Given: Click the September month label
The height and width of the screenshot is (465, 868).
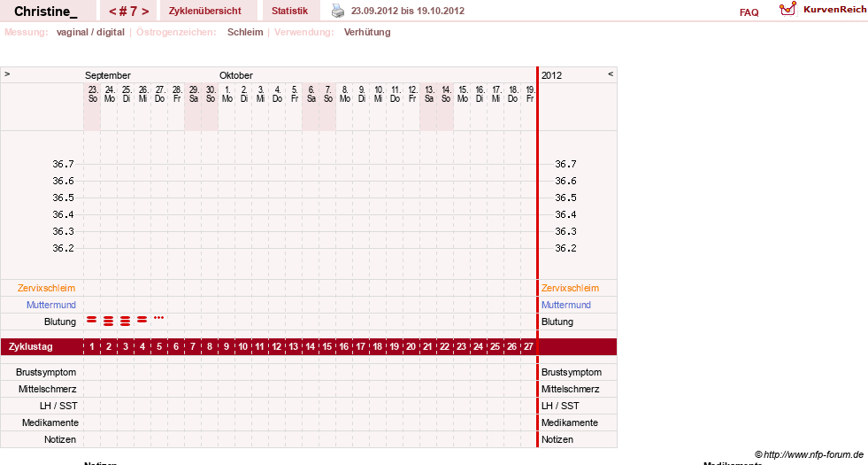Looking at the screenshot, I should [x=108, y=75].
